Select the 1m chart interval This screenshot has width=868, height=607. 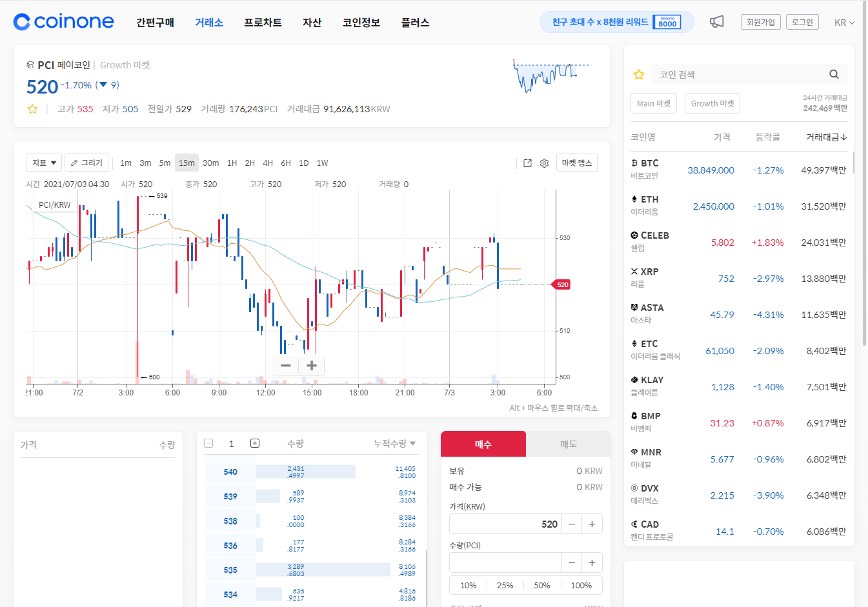click(126, 163)
